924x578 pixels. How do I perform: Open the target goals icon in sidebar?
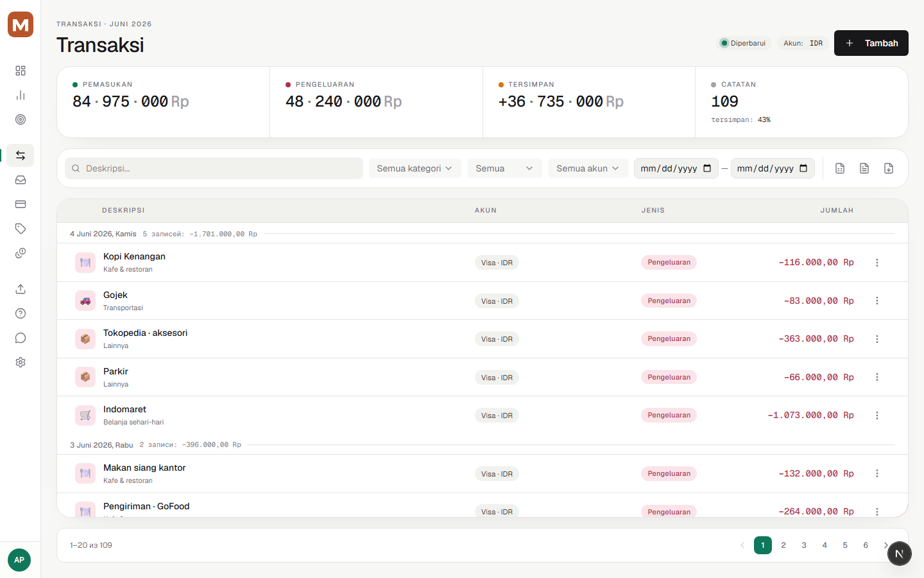tap(21, 119)
